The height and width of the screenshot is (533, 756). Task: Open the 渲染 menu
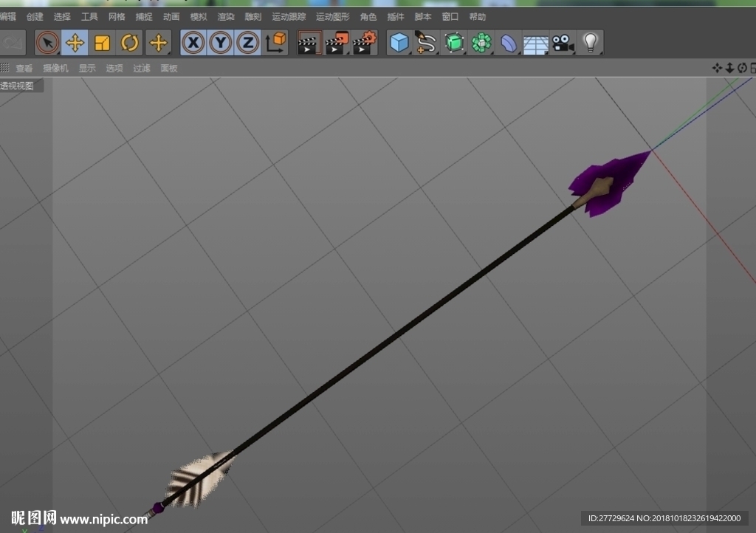tap(226, 17)
